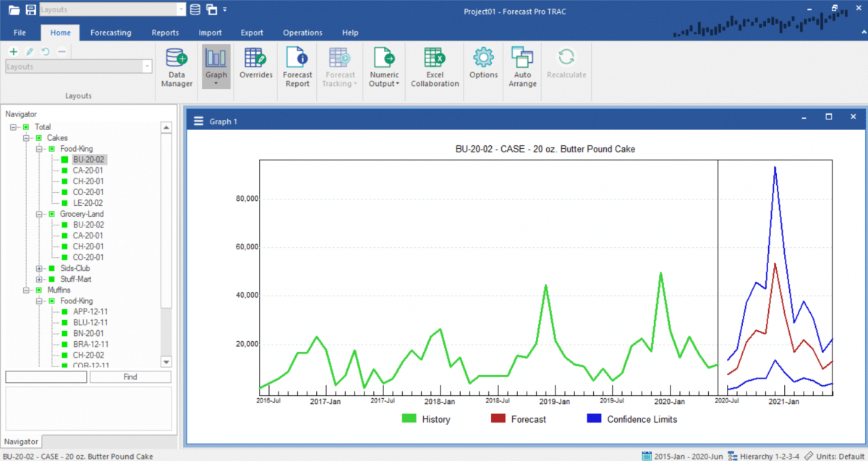
Task: Open the Reports ribbon tab
Action: (x=165, y=33)
